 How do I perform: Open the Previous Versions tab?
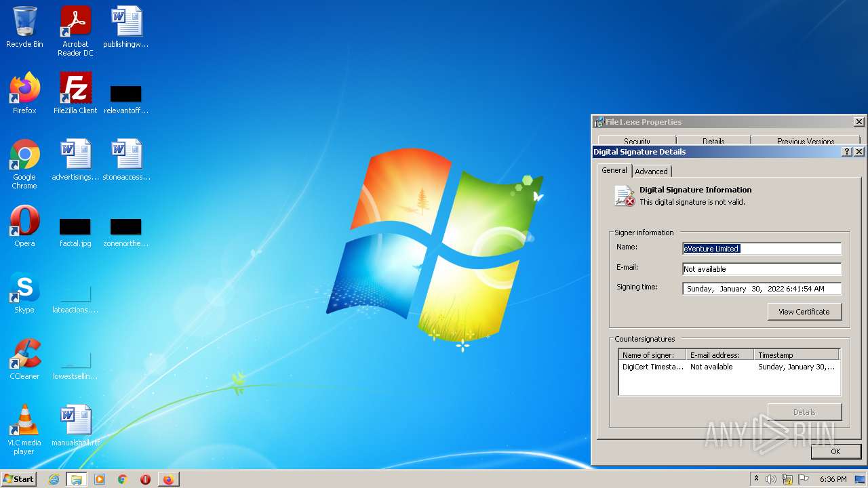click(x=806, y=141)
